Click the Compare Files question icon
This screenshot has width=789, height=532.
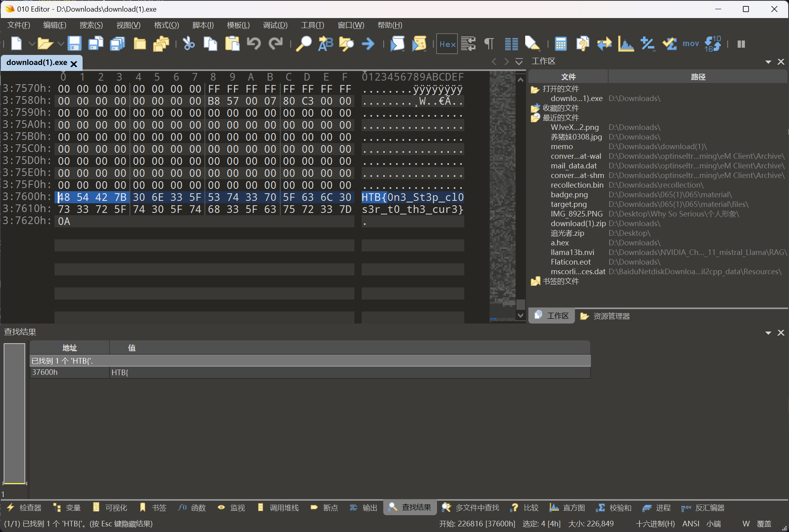(583, 44)
